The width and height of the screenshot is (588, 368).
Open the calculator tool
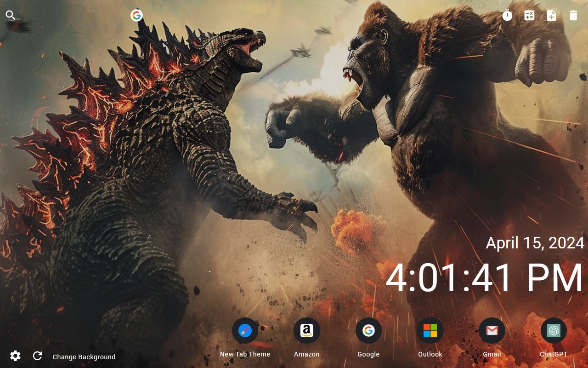click(529, 16)
